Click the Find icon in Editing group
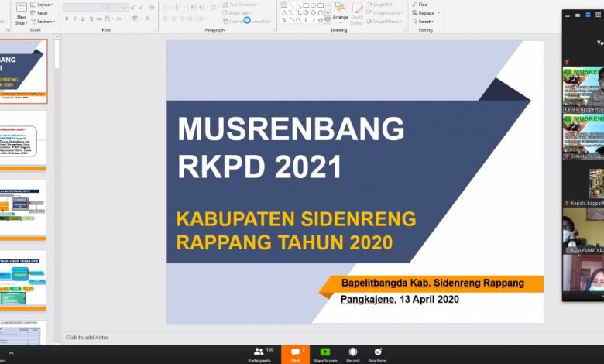604x364 pixels. tap(421, 5)
